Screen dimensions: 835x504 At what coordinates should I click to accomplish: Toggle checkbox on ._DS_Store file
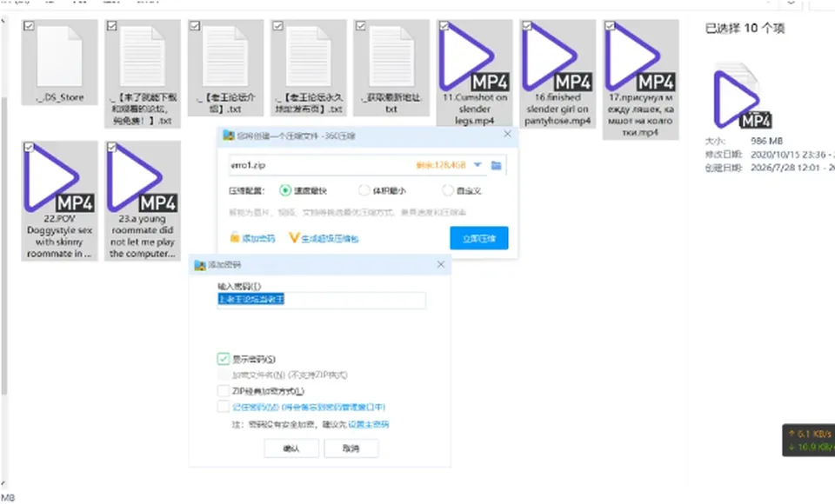point(29,25)
